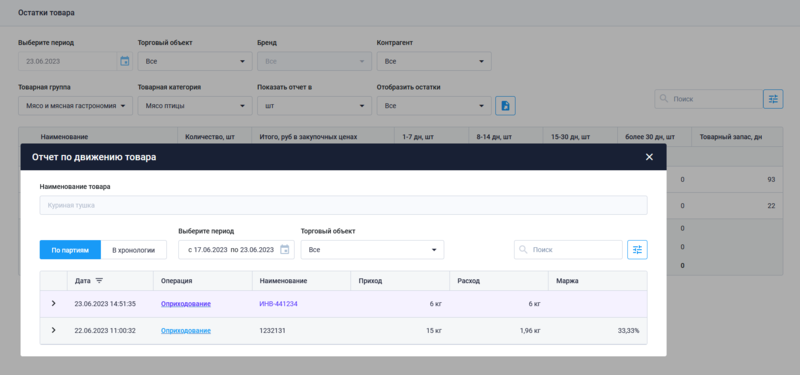Switch to По партиям view
This screenshot has height=375, width=800.
(x=70, y=250)
